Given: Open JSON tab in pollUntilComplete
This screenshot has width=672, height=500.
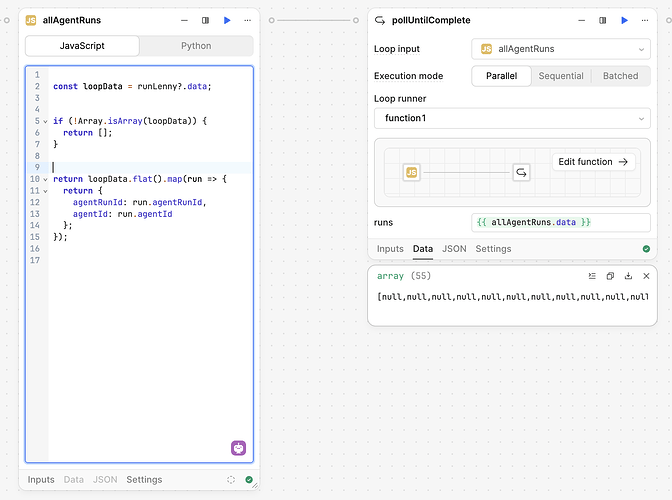Looking at the screenshot, I should click(x=454, y=249).
